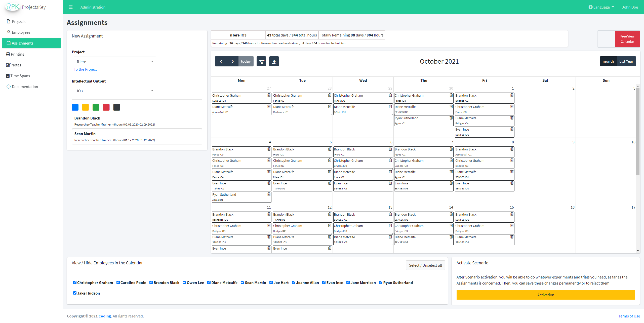Click the download icon button
The width and height of the screenshot is (644, 323).
coord(274,61)
